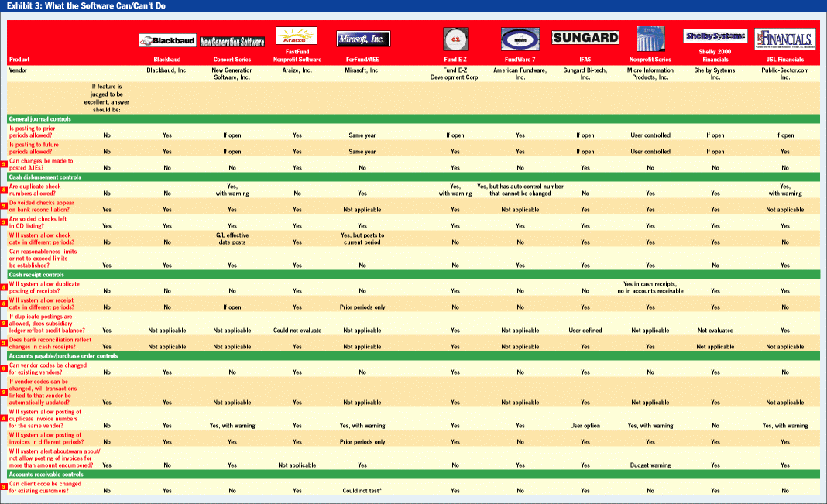Click marker next to 'Are duplicate check numbers allowed?'
Image resolution: width=827 pixels, height=504 pixels.
[4, 190]
